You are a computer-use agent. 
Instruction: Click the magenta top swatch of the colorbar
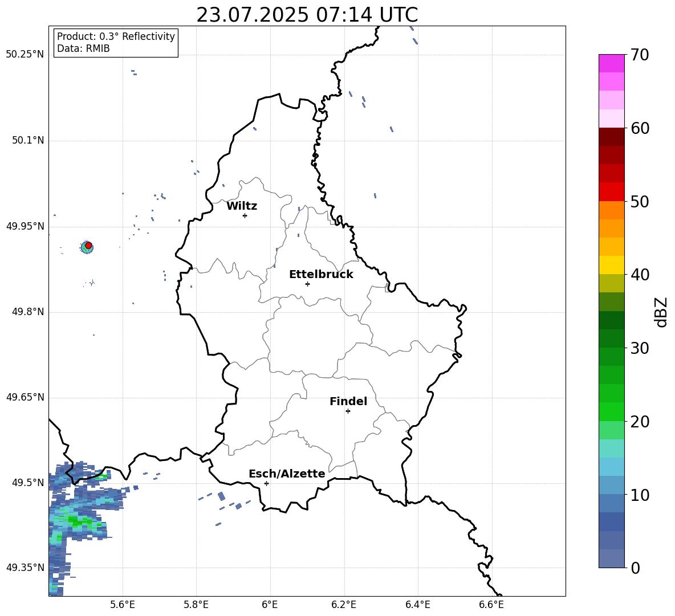click(611, 63)
